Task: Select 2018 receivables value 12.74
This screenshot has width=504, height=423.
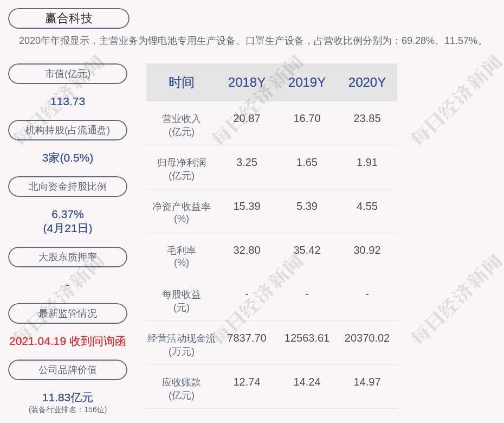Action: click(x=247, y=382)
